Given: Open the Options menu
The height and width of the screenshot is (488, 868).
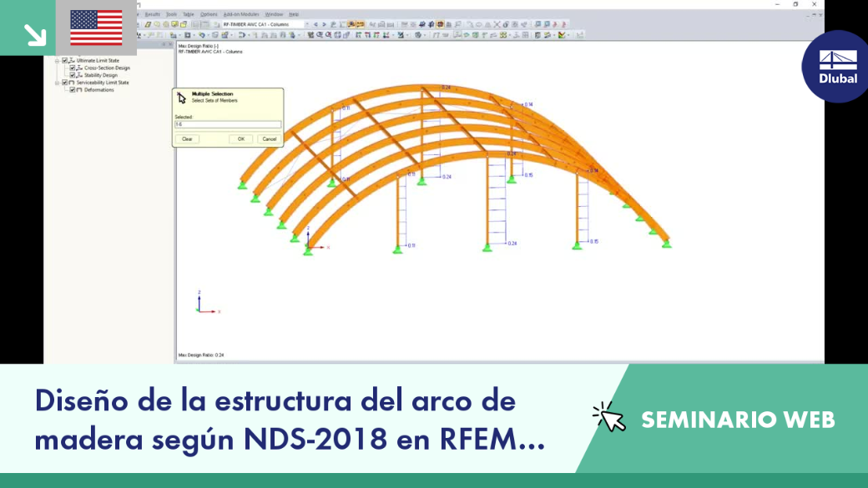Looking at the screenshot, I should 209,14.
